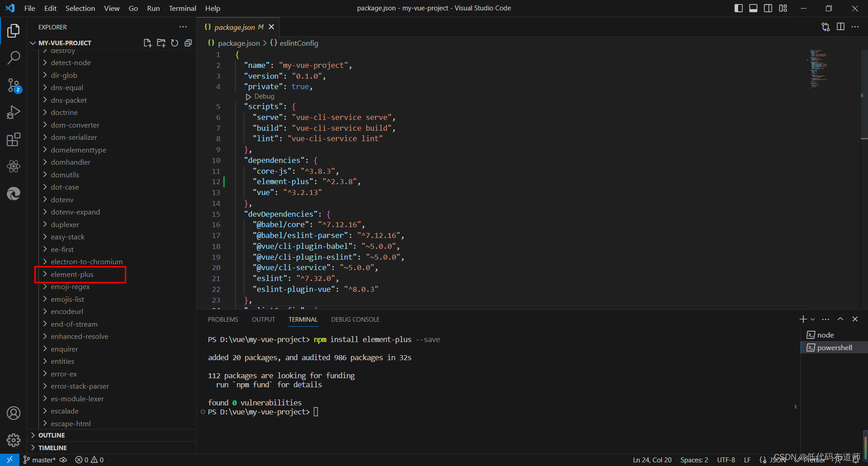Collapse MY-VUE-PROJECT root folder
Viewport: 868px width, 466px height.
[x=65, y=43]
